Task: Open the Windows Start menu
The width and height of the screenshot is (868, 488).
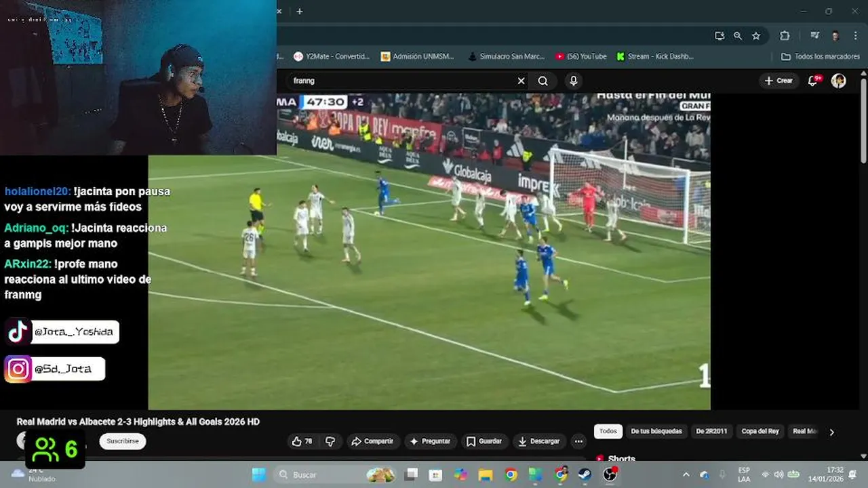Action: tap(258, 474)
